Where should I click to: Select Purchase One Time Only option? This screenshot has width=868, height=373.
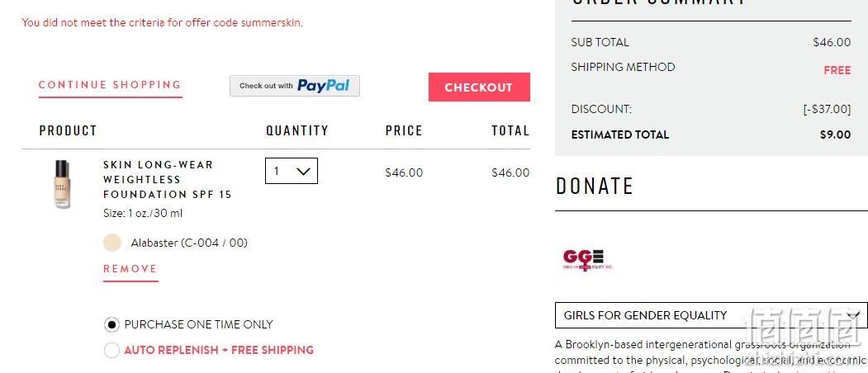coord(111,325)
